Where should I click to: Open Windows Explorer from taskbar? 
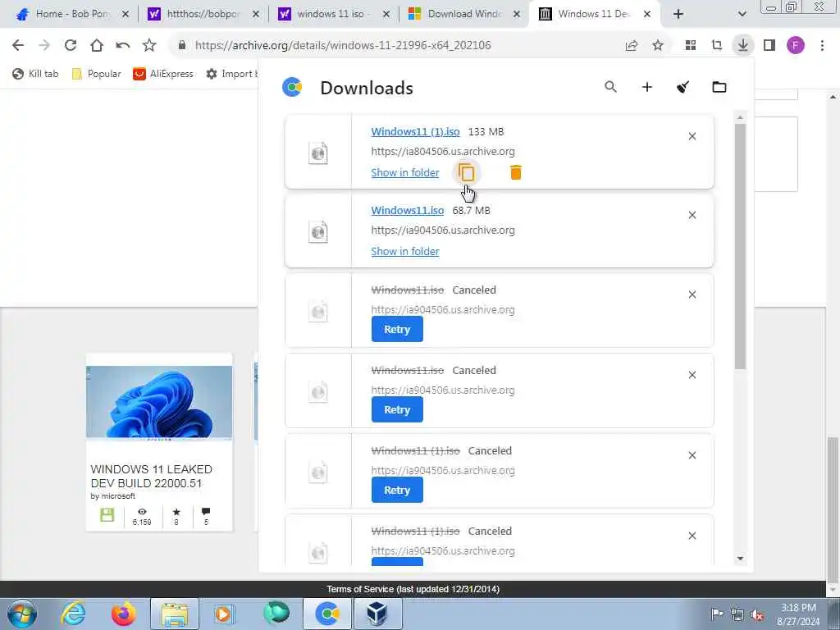pyautogui.click(x=175, y=614)
